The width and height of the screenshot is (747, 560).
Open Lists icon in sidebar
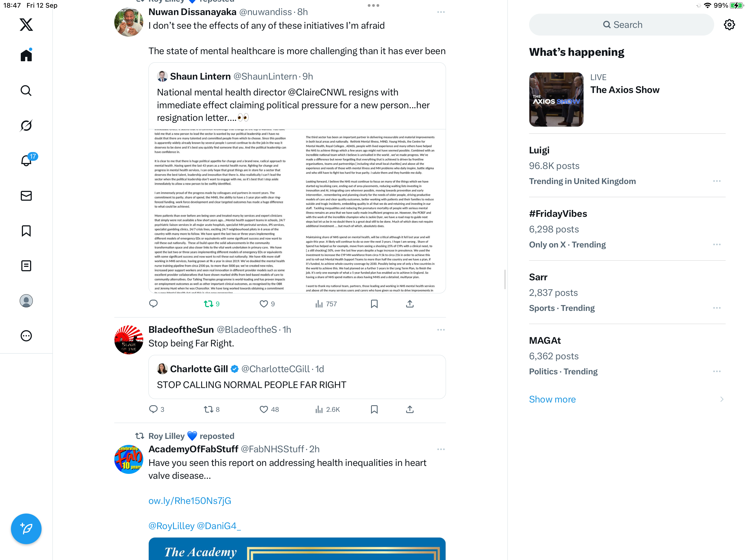(26, 266)
